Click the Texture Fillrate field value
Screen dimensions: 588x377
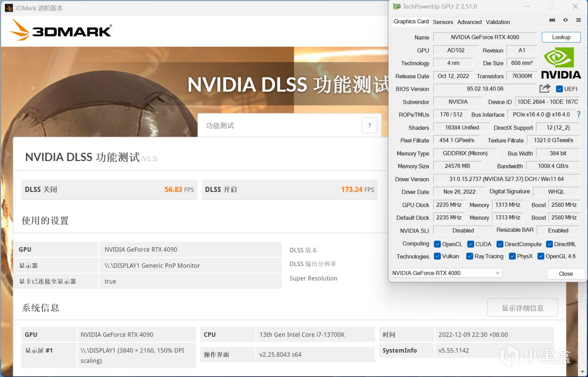[553, 140]
